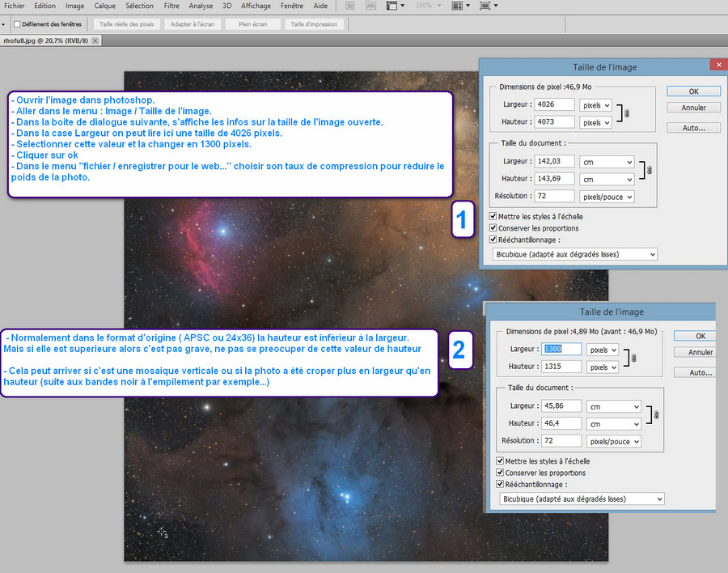Open the screen mode dropdown arrow

click(x=496, y=6)
